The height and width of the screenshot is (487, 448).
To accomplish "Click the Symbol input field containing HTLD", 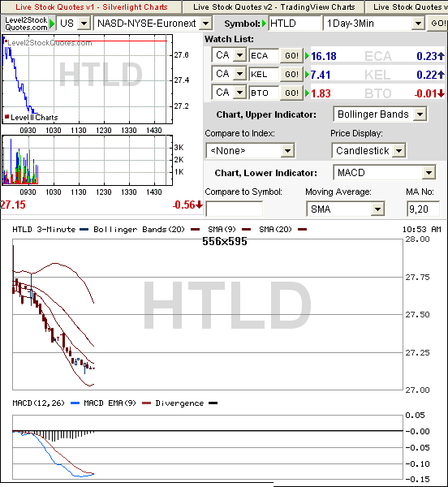I will tap(295, 24).
